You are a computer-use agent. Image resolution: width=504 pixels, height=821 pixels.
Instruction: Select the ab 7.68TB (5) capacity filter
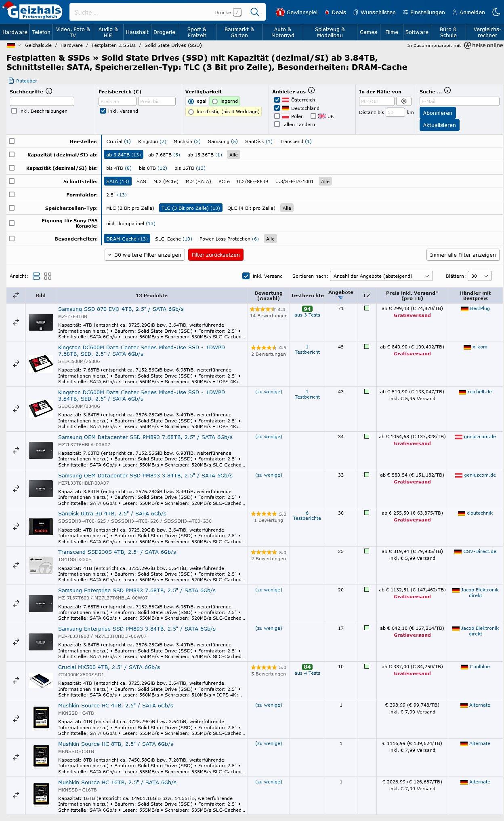164,155
